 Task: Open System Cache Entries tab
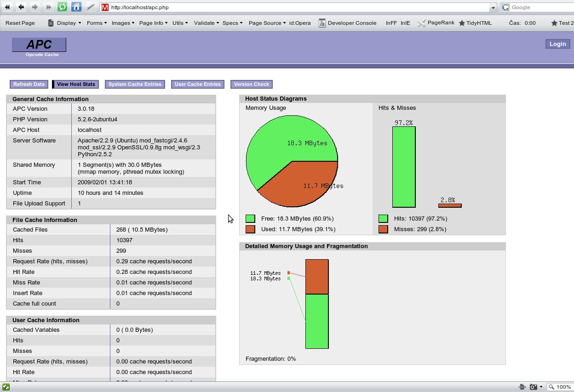135,84
